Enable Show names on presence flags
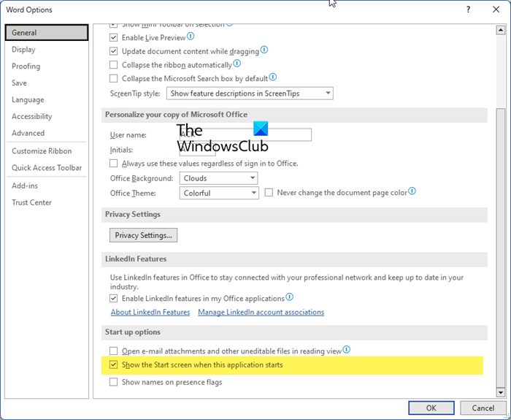 tap(113, 382)
